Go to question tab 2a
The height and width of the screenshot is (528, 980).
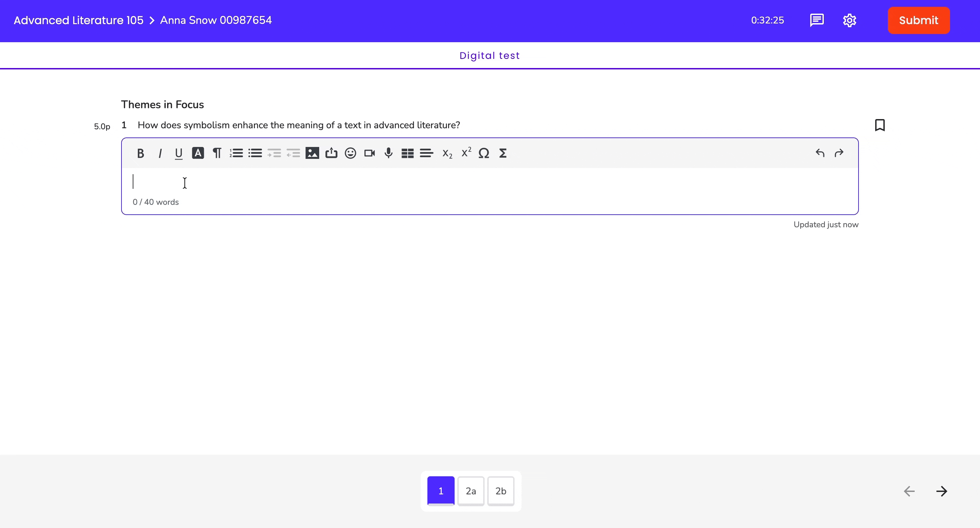coord(471,491)
